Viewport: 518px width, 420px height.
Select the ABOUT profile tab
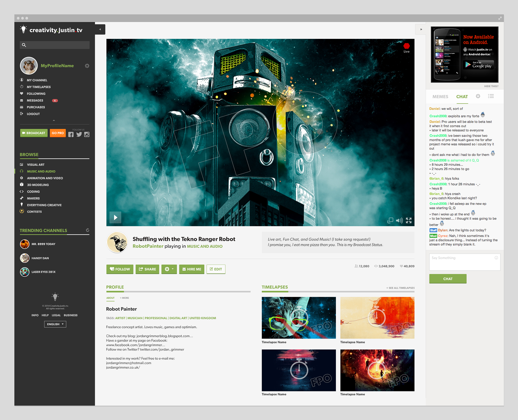(110, 298)
